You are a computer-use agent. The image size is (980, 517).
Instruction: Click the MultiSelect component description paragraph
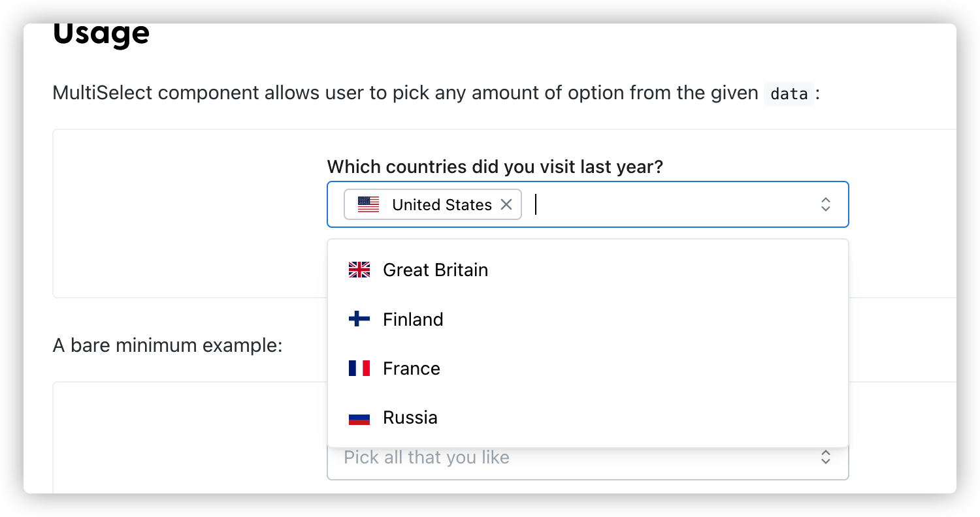405,93
